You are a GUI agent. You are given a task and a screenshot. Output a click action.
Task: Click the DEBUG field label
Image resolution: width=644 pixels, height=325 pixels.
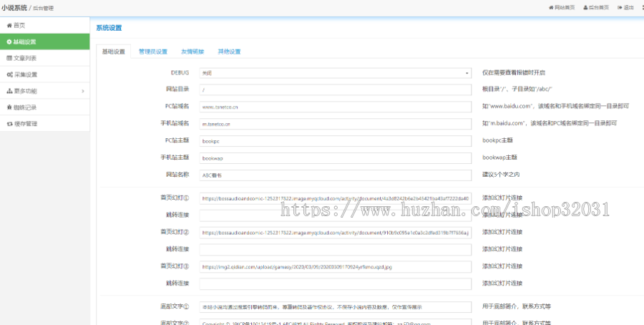point(180,73)
